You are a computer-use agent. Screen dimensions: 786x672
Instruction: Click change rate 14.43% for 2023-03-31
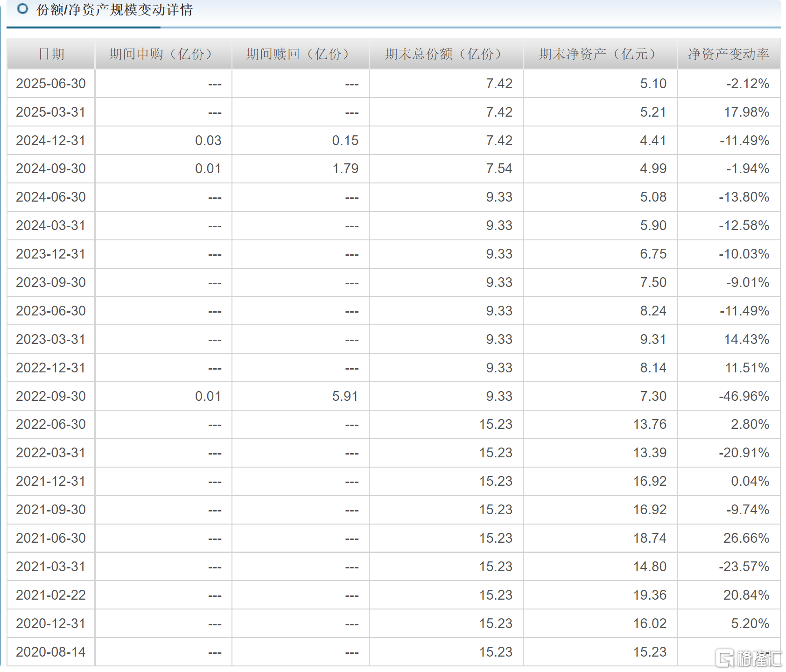[747, 339]
